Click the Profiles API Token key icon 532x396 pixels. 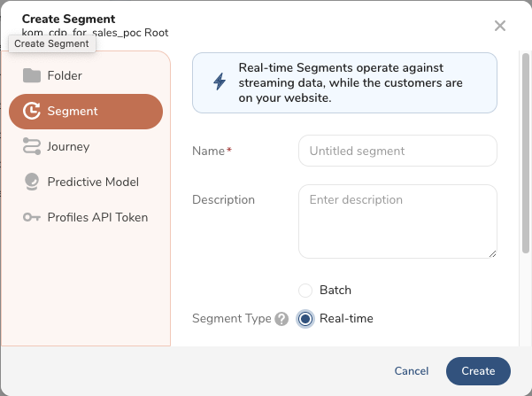32,217
